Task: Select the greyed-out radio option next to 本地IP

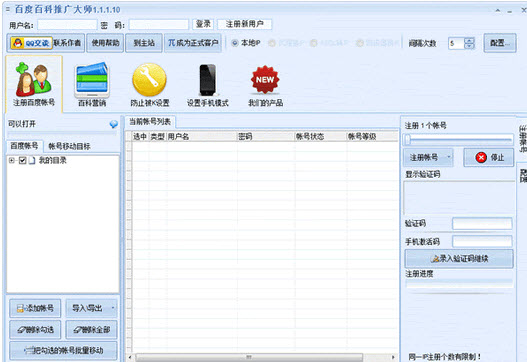Action: [x=272, y=43]
